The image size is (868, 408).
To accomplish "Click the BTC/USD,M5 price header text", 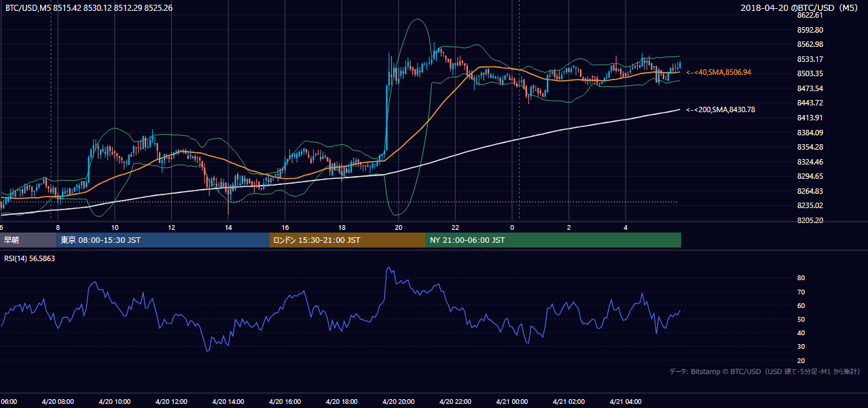I will pos(89,8).
